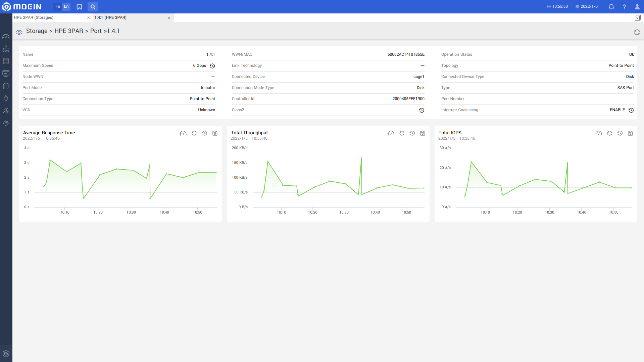Image resolution: width=644 pixels, height=362 pixels.
Task: Refresh the Total IOPS chart
Action: (609, 133)
